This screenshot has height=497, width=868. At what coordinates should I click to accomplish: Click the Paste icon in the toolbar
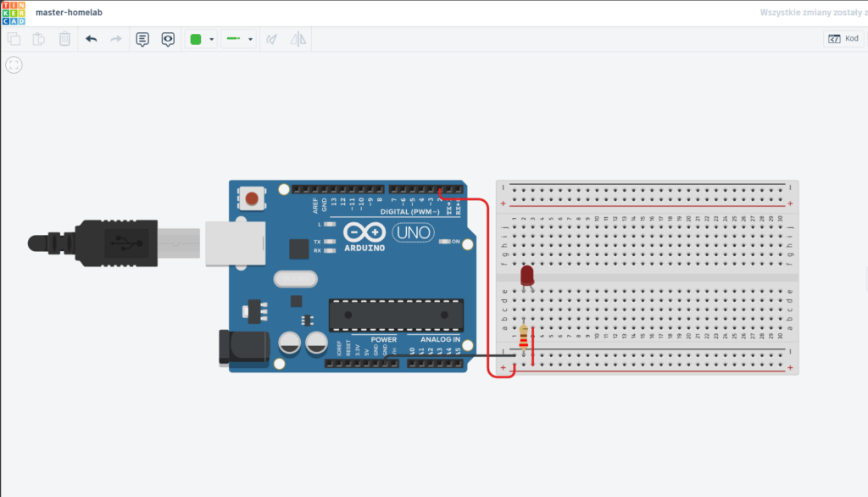(38, 38)
